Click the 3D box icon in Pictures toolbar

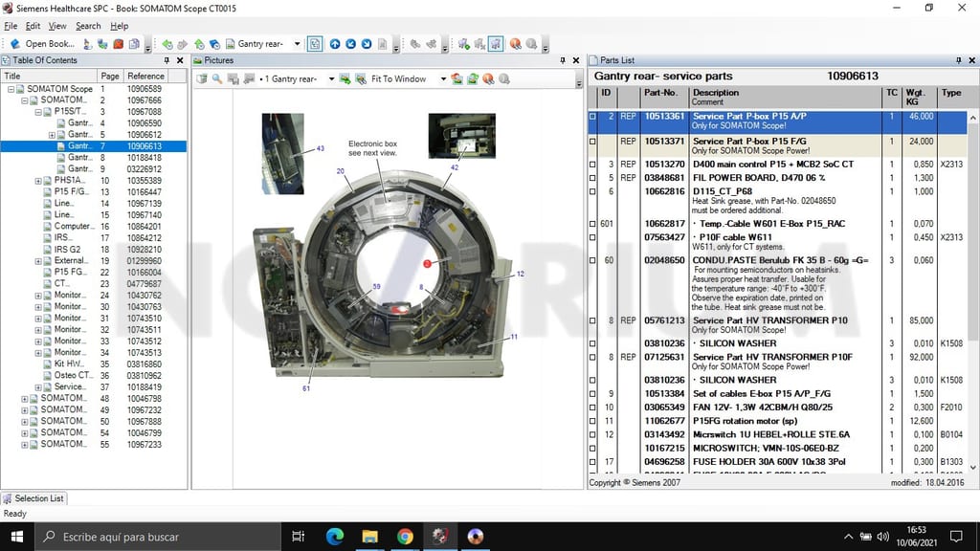(202, 78)
